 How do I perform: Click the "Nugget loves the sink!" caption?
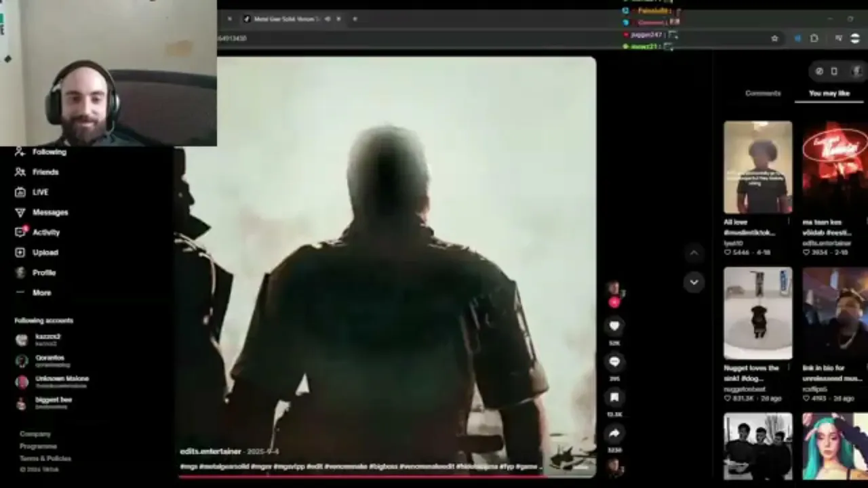point(751,373)
